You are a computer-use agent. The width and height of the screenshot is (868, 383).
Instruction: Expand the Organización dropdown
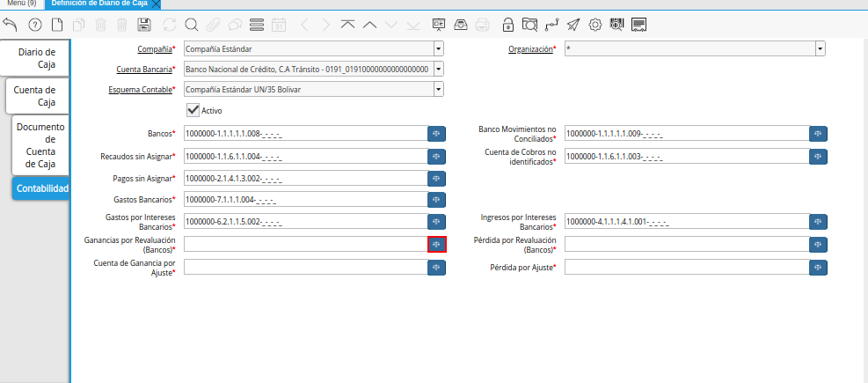[x=821, y=48]
